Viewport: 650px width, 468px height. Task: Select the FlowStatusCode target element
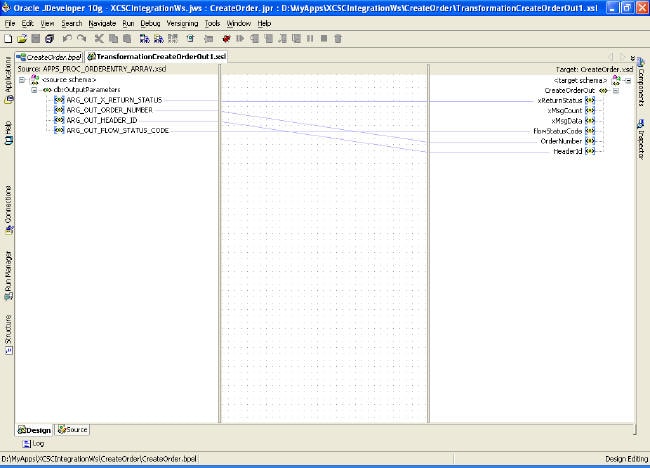click(558, 130)
